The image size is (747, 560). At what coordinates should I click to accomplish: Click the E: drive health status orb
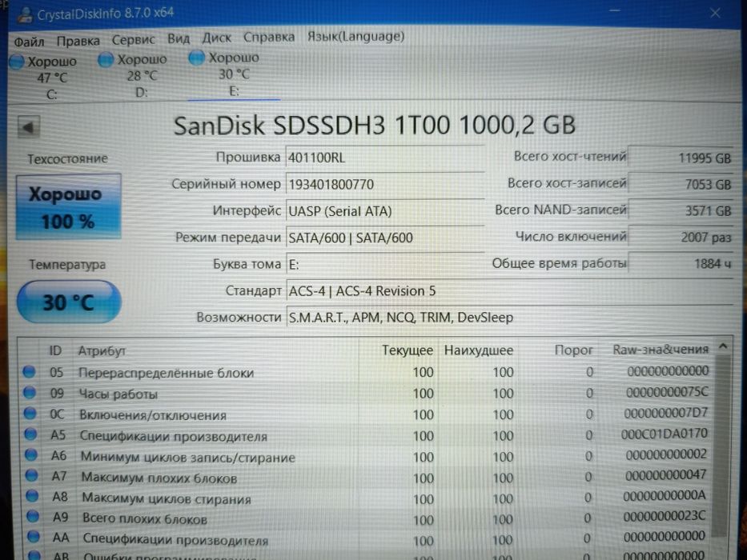[196, 58]
